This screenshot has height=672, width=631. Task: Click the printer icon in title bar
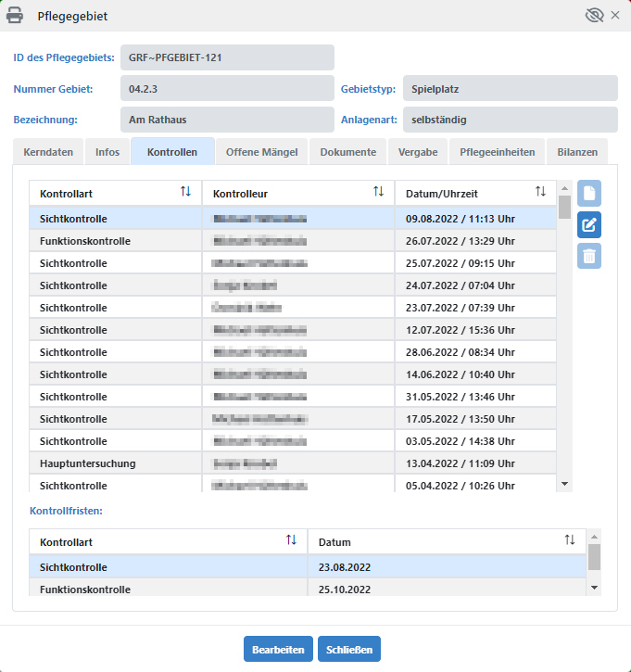pyautogui.click(x=16, y=16)
